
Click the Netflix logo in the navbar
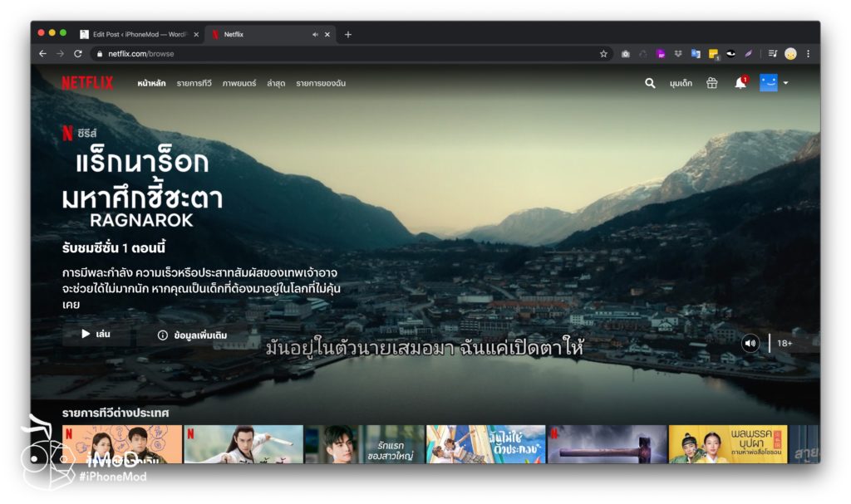click(89, 82)
